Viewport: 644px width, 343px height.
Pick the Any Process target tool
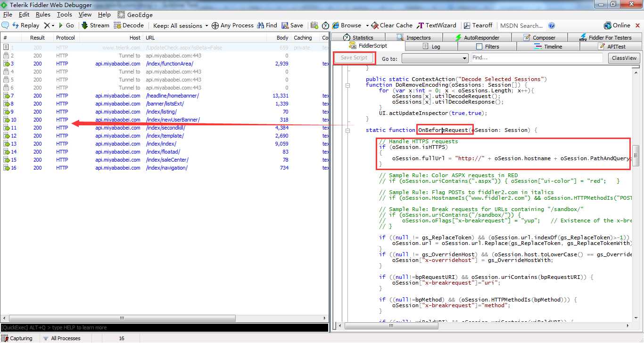pyautogui.click(x=232, y=25)
